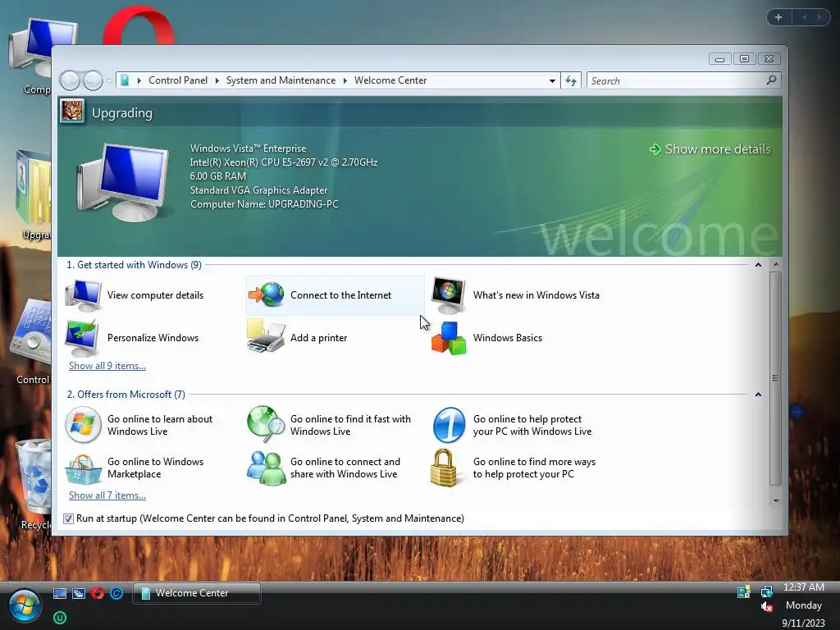Click scrollbar down arrow in Welcome Center
Image resolution: width=840 pixels, height=630 pixels.
coord(776,501)
